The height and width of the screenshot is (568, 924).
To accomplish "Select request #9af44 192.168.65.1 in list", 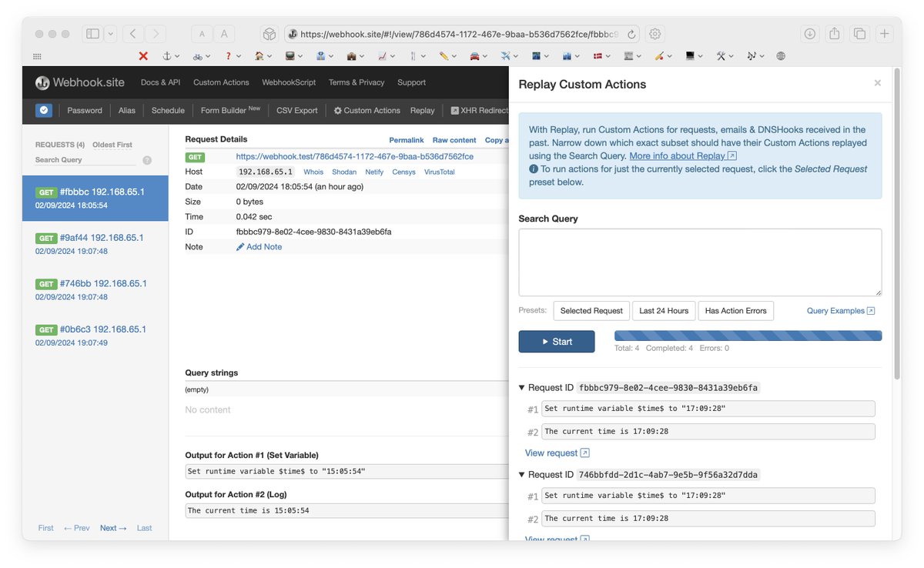I will pyautogui.click(x=95, y=244).
